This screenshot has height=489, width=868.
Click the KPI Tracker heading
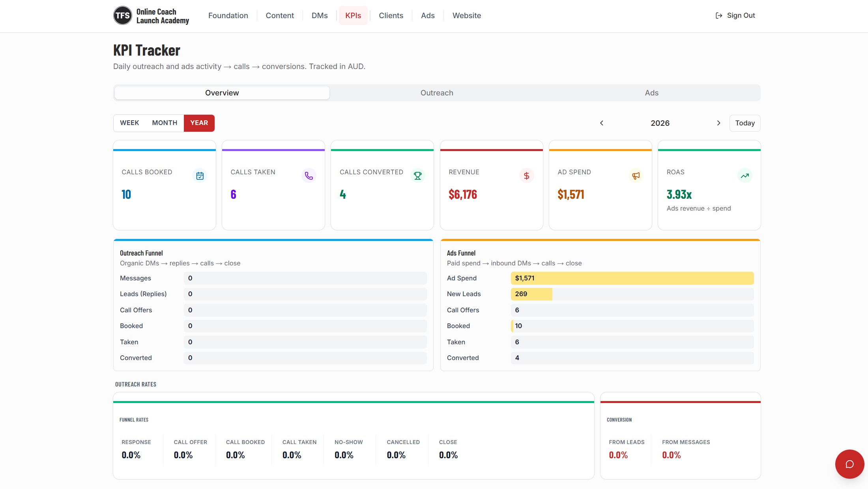(147, 50)
